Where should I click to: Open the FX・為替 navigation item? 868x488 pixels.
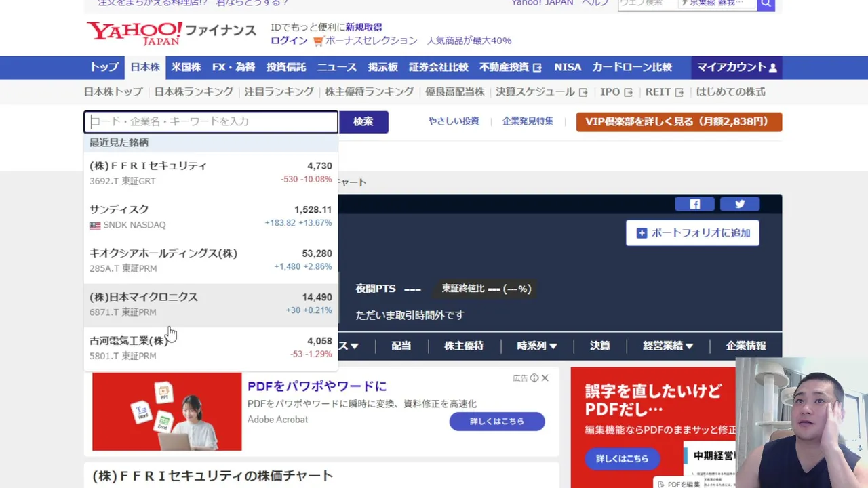click(233, 67)
